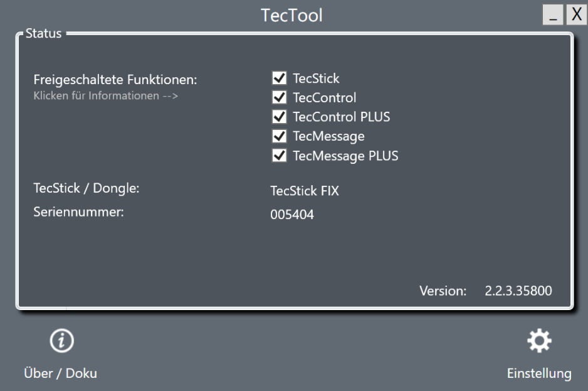Click the TecStick FIX dongle value

pos(305,191)
